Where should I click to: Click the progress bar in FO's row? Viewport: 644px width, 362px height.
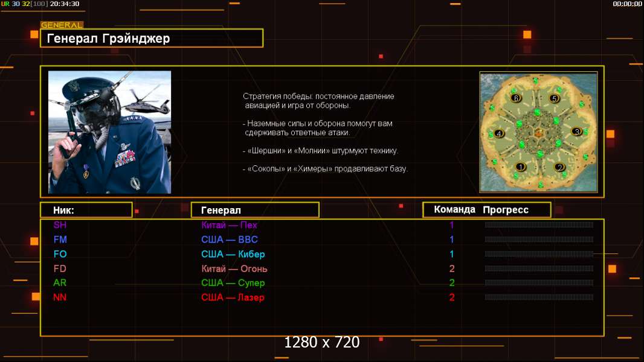point(539,254)
